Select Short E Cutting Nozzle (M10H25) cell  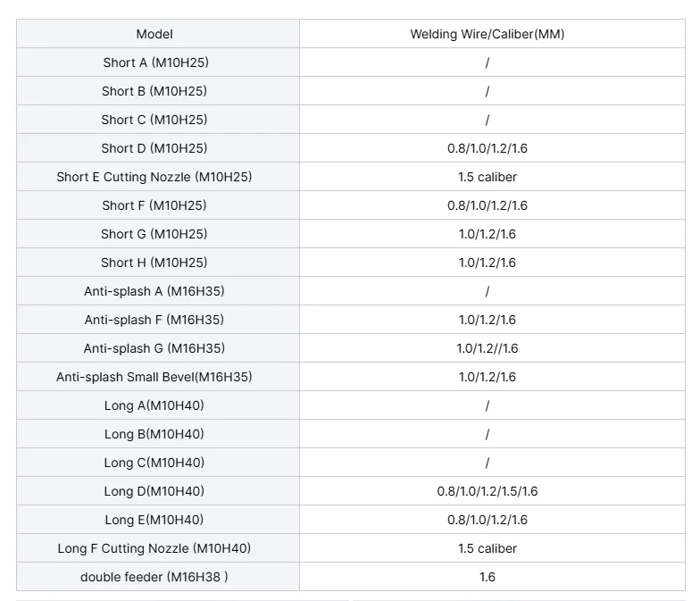coord(158,177)
